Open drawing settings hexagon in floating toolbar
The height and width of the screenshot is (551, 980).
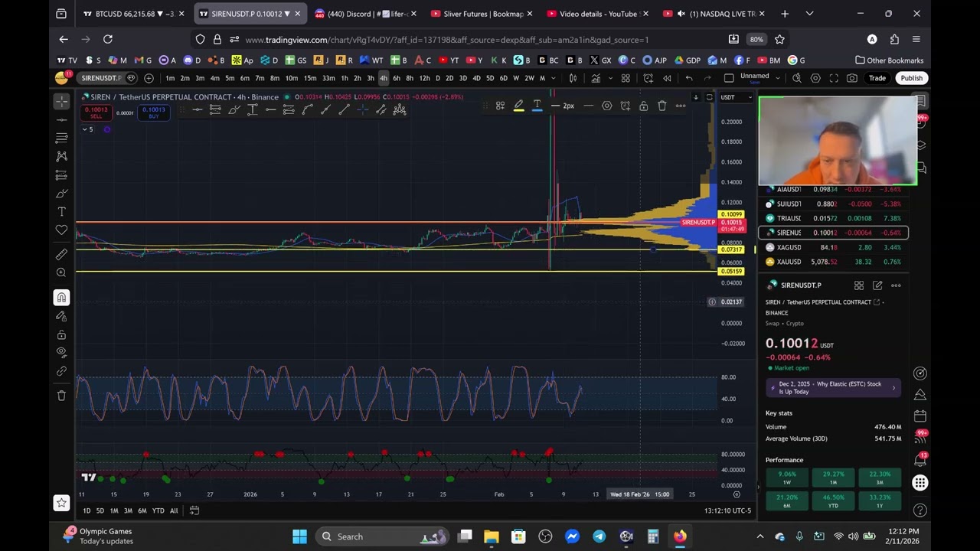click(x=606, y=106)
